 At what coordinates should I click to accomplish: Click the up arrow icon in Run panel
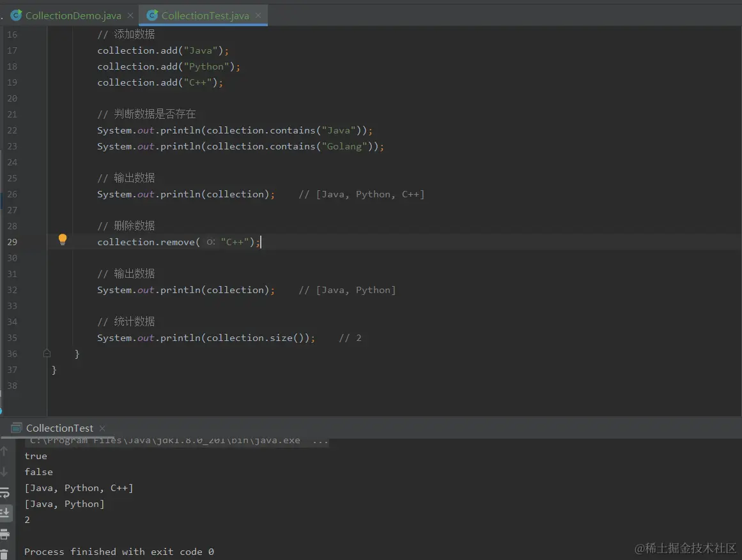pos(4,451)
